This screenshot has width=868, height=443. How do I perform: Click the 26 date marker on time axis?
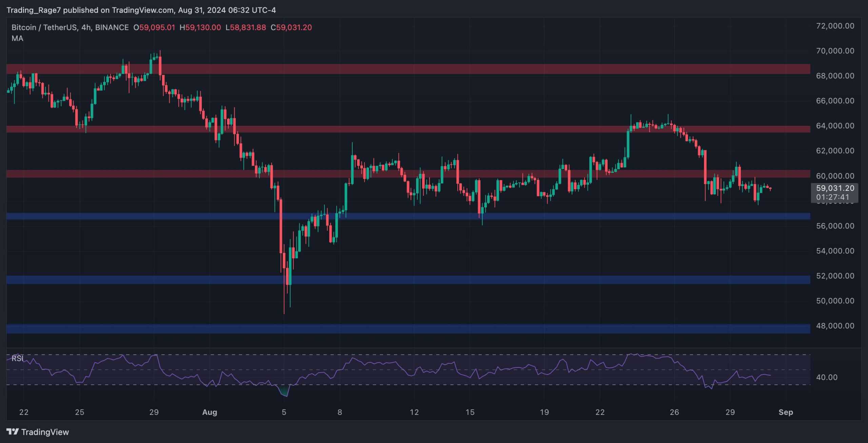[x=674, y=412]
